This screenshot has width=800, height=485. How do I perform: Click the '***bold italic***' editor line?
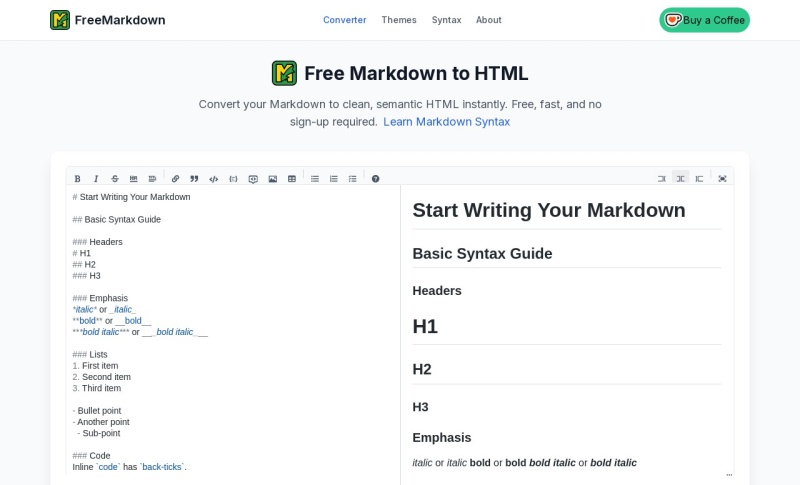(x=140, y=331)
